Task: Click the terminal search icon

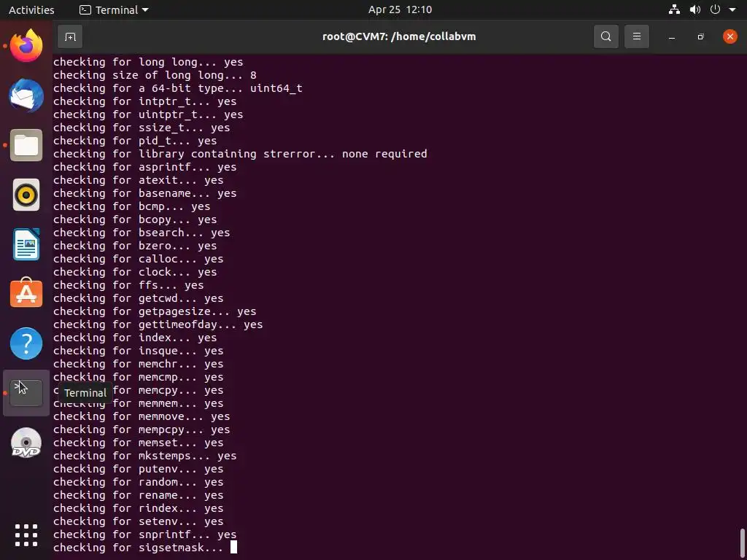Action: click(x=606, y=36)
